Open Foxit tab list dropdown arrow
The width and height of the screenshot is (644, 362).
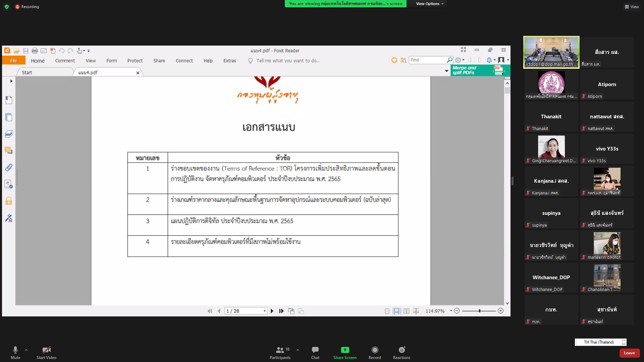tap(446, 71)
